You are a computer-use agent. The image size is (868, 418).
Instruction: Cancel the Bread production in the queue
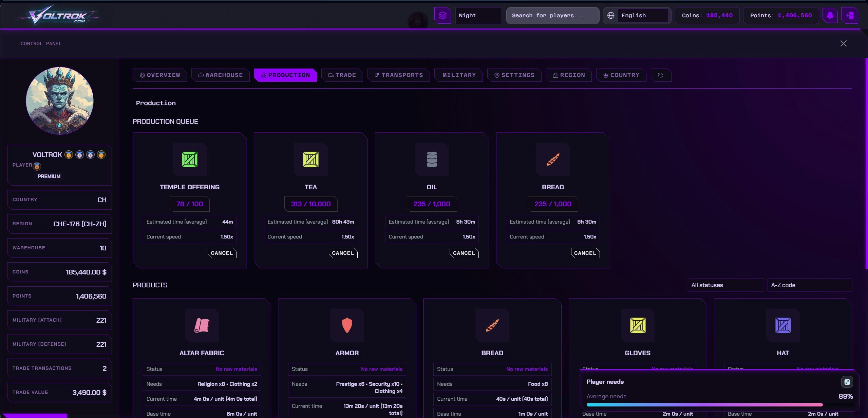coord(585,253)
